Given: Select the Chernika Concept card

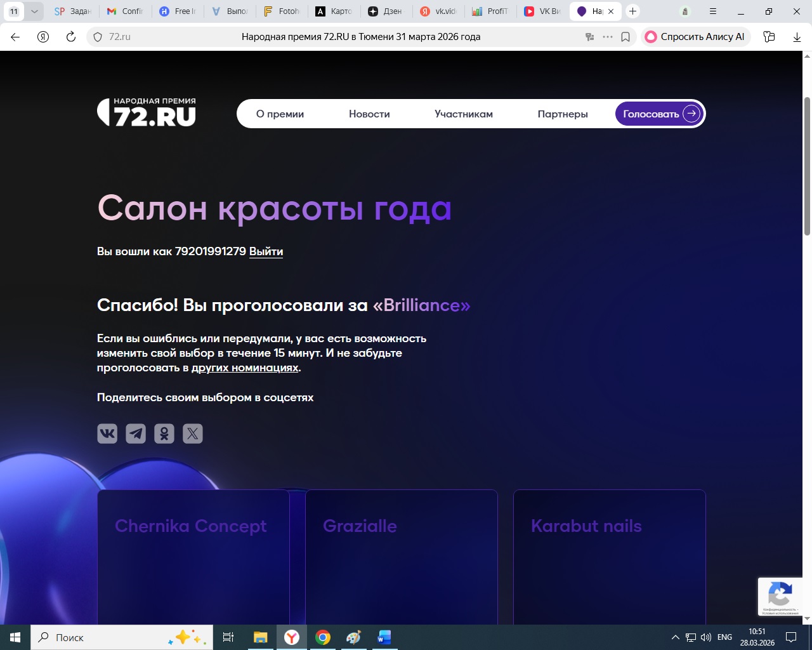Looking at the screenshot, I should (x=193, y=557).
